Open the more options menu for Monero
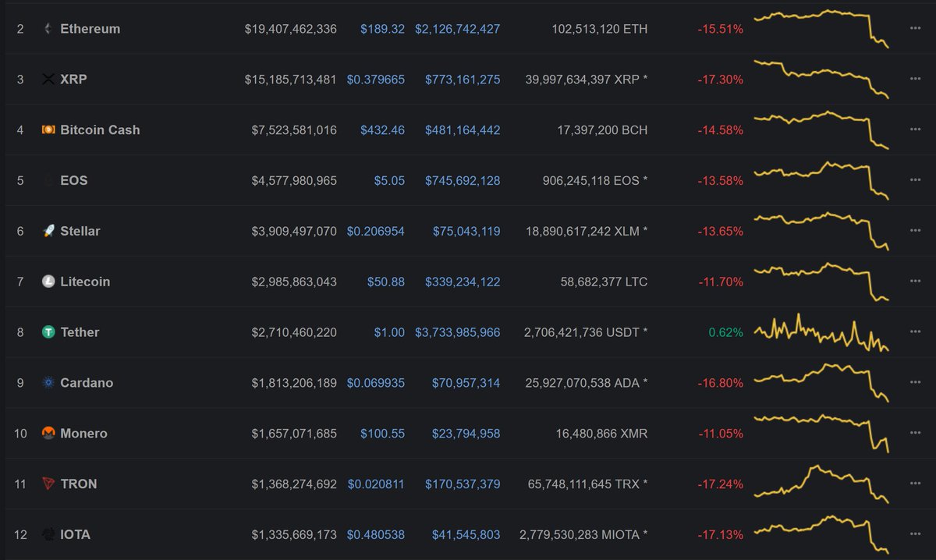This screenshot has height=560, width=936. 915,433
